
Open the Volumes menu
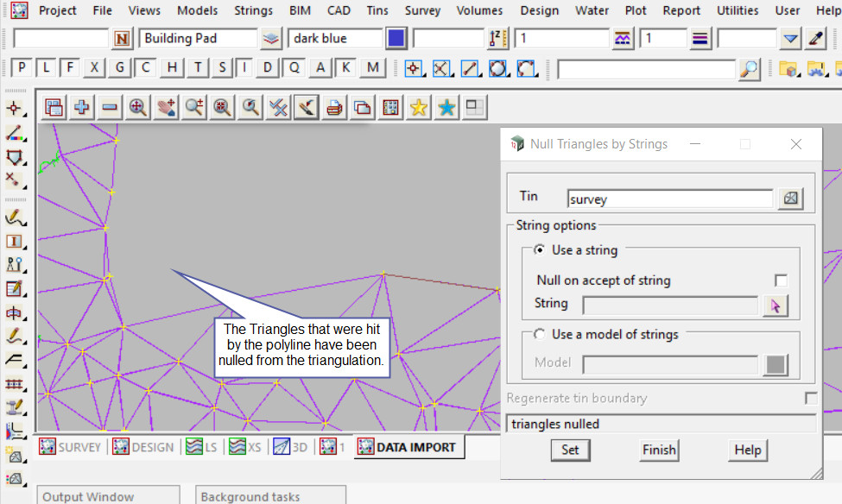point(479,10)
